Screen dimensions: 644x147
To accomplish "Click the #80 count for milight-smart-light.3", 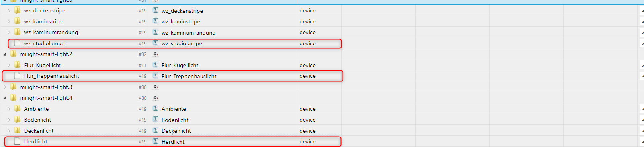I will 142,87.
